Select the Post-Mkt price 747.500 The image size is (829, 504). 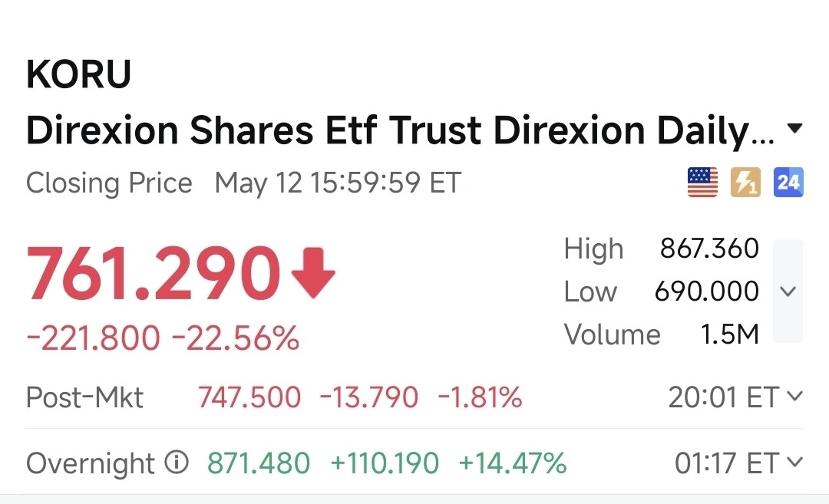click(x=249, y=397)
